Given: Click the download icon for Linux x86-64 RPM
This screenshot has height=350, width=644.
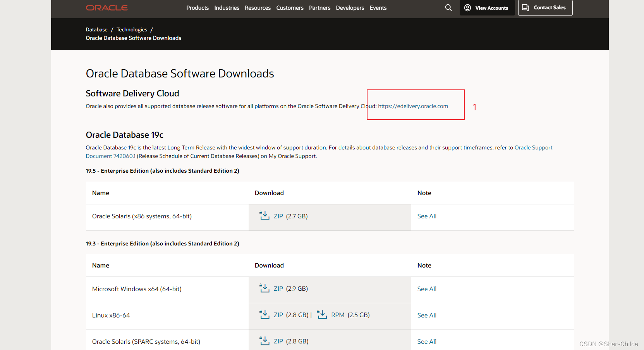Looking at the screenshot, I should (x=322, y=314).
